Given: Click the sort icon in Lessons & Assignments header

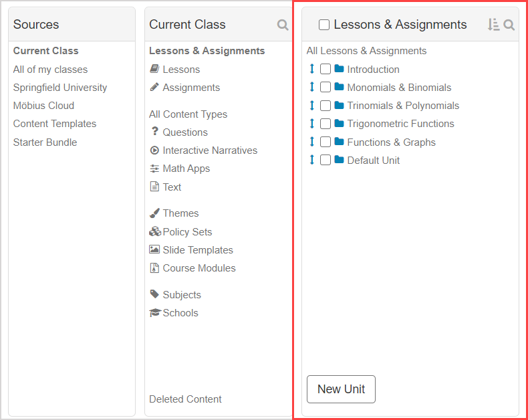Looking at the screenshot, I should coord(493,25).
